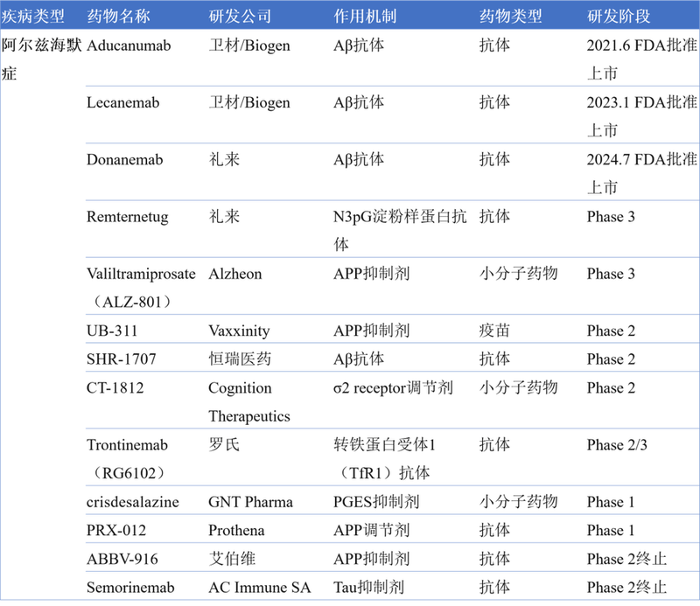Click the GNT Pharma company cell

click(250, 502)
